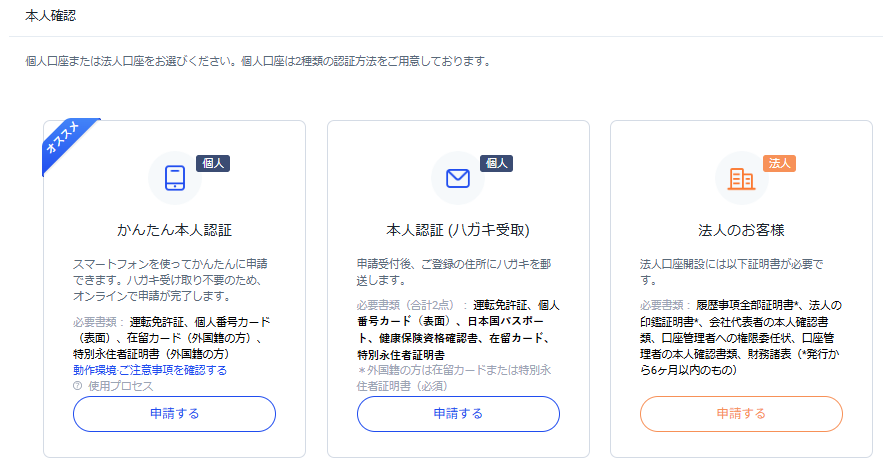Click the 本人確認 page heading
The width and height of the screenshot is (883, 466).
51,16
